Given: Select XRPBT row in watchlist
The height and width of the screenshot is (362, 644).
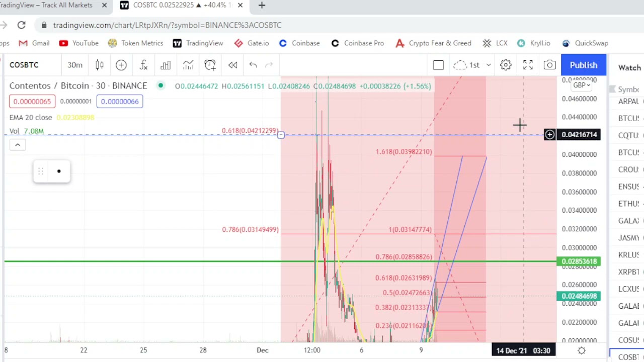Looking at the screenshot, I should coord(628,272).
